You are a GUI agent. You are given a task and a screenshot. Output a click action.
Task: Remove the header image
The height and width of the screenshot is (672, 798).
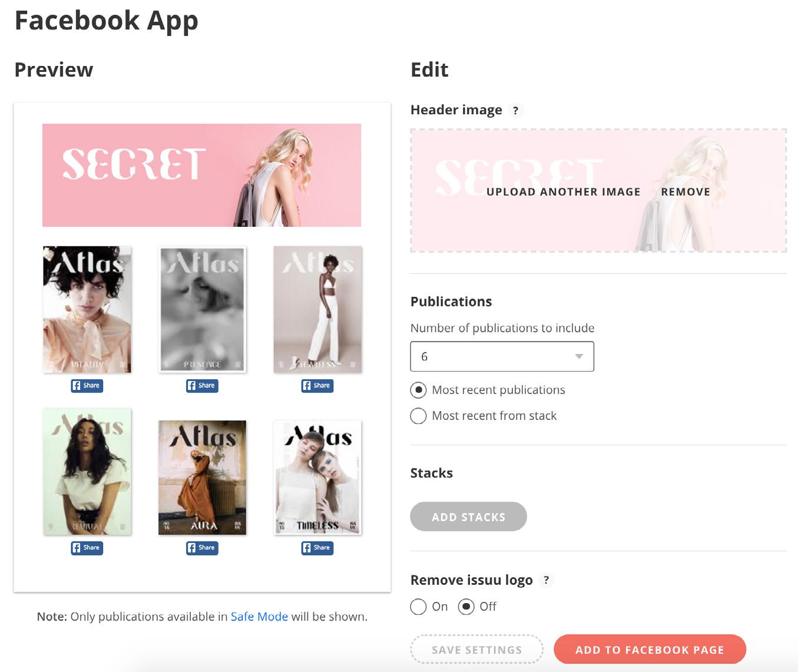click(686, 192)
